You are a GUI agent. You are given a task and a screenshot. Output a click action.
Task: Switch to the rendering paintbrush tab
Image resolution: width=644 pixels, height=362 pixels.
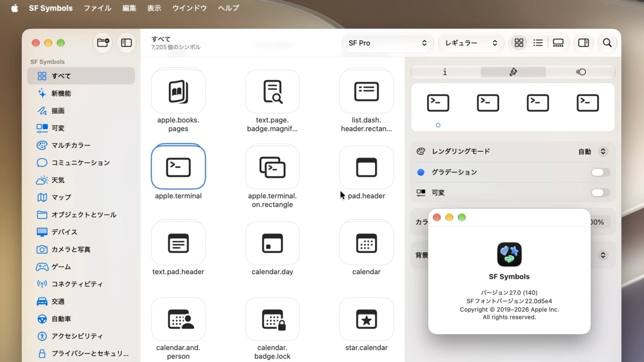click(513, 72)
